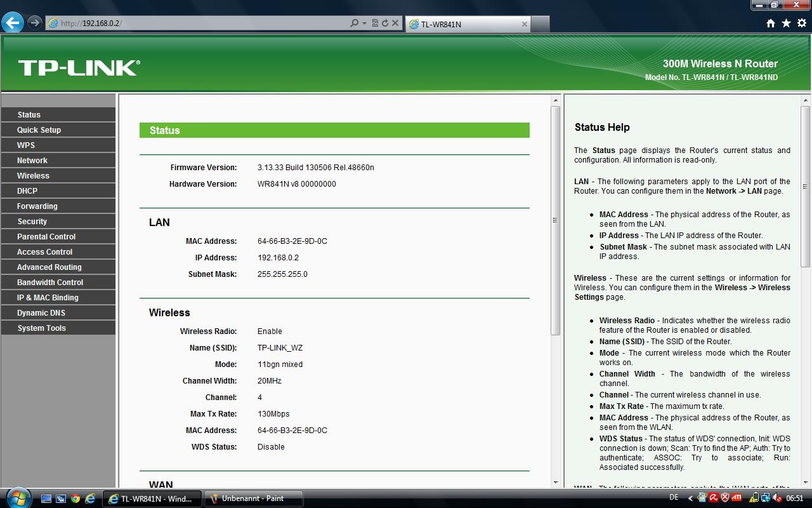Image resolution: width=812 pixels, height=508 pixels.
Task: Click the Status Help heading
Action: pyautogui.click(x=602, y=127)
